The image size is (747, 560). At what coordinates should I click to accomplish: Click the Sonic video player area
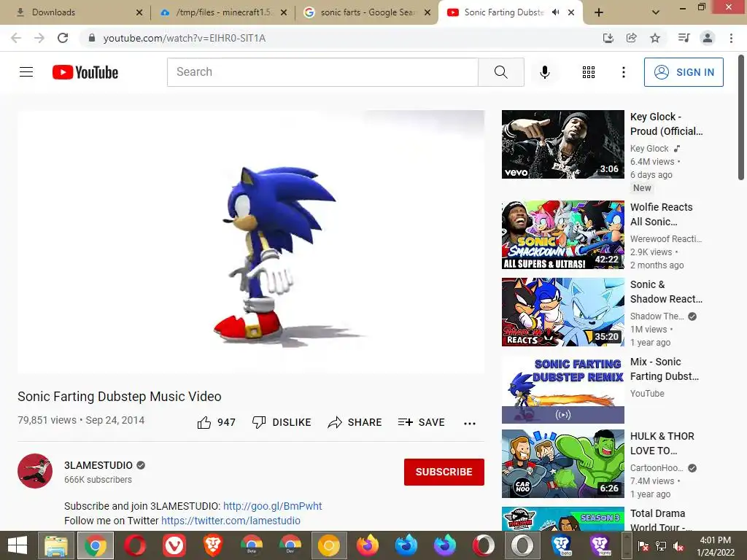(251, 242)
